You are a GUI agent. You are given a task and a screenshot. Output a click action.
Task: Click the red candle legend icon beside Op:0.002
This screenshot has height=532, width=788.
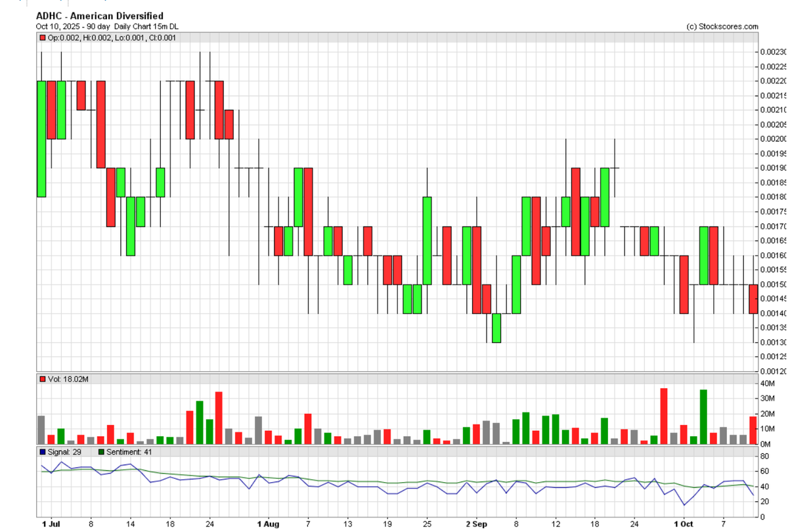(x=43, y=38)
